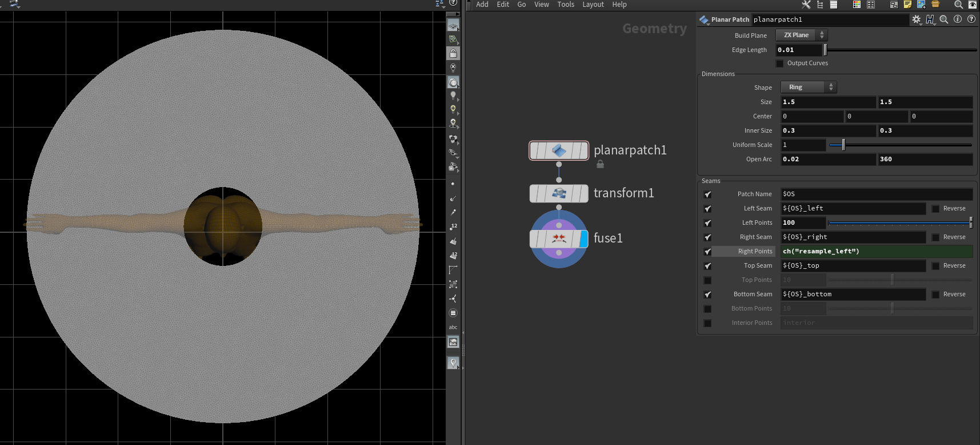
Task: Search parameters with the magnifier icon
Action: coord(944,19)
